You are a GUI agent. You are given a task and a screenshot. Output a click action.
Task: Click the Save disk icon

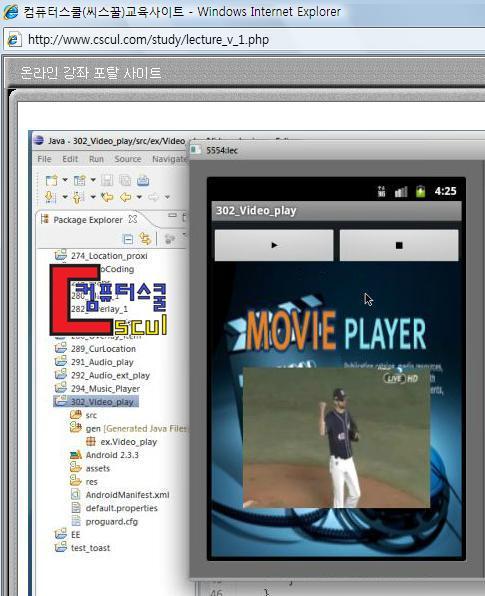tap(107, 180)
